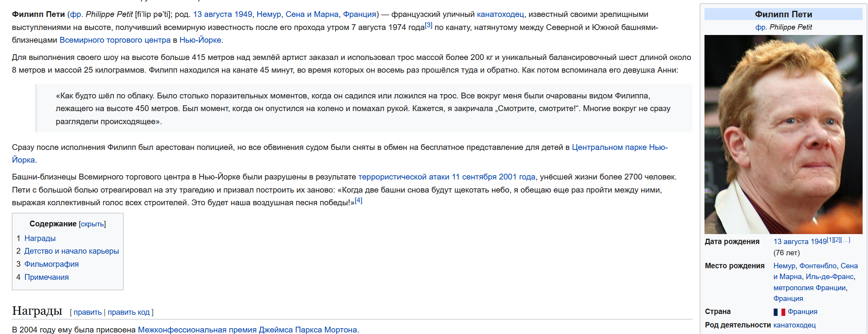
Task: Click the large Награды section heading
Action: pos(37,311)
